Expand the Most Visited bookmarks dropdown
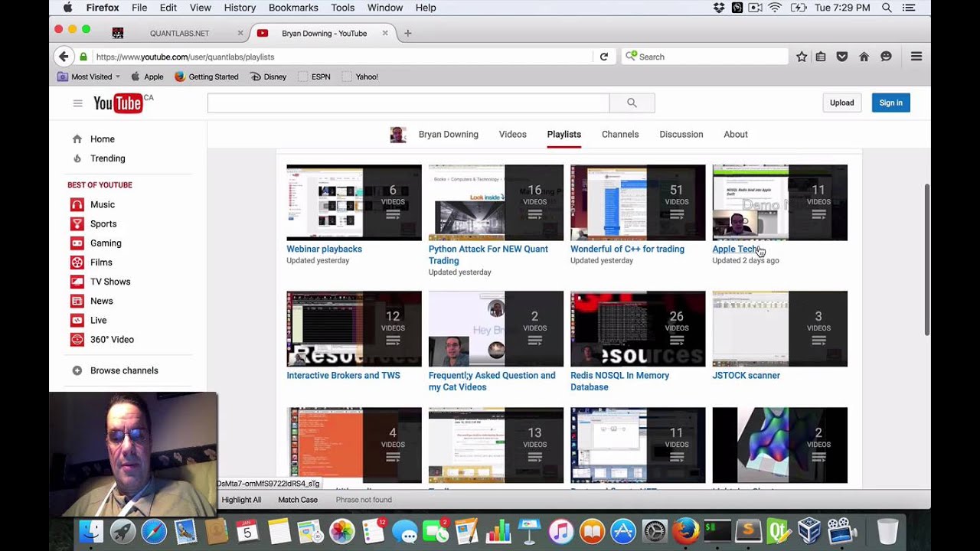The image size is (980, 551). 89,77
